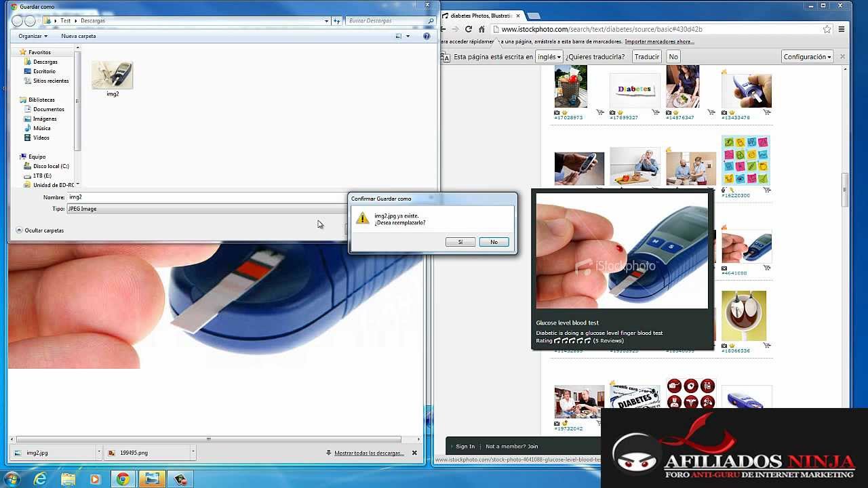
Task: Click the Nombre filename field
Action: coord(207,197)
